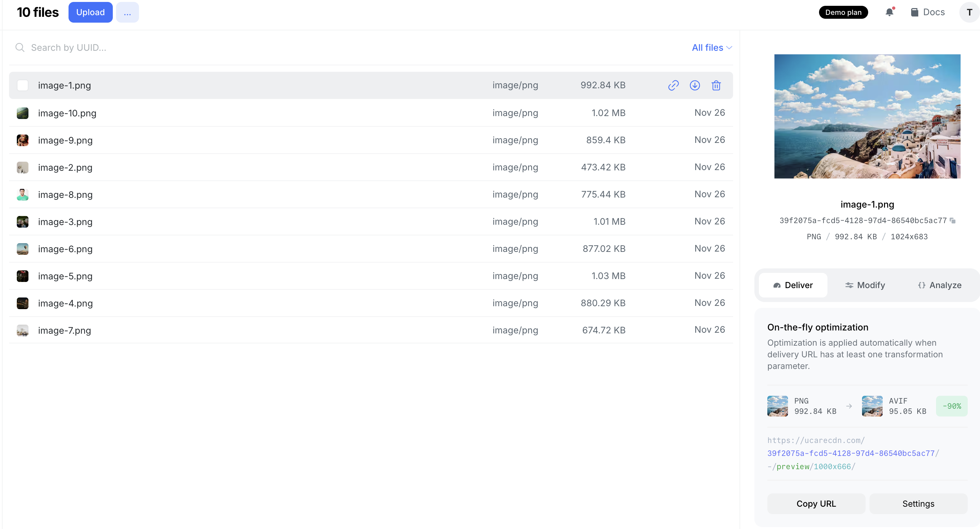Click the Demo plan badge
The height and width of the screenshot is (529, 980).
click(x=843, y=12)
